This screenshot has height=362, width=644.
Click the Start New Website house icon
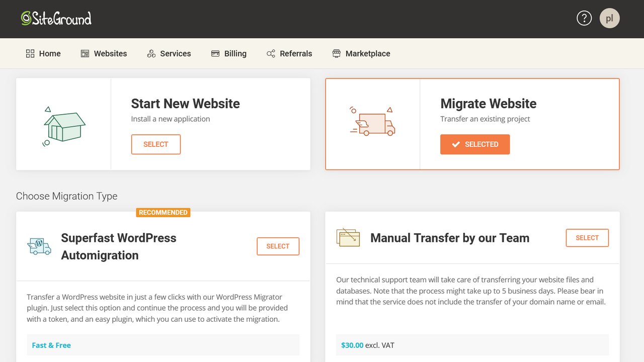point(64,126)
